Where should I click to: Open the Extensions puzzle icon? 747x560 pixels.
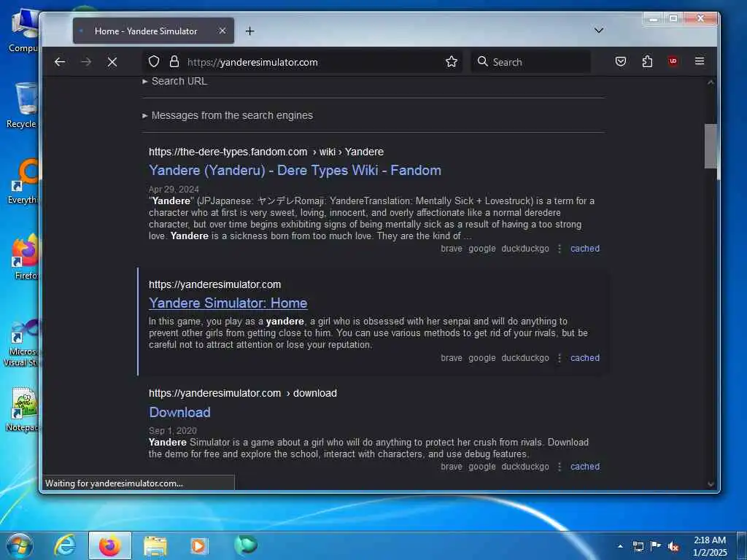coord(647,61)
